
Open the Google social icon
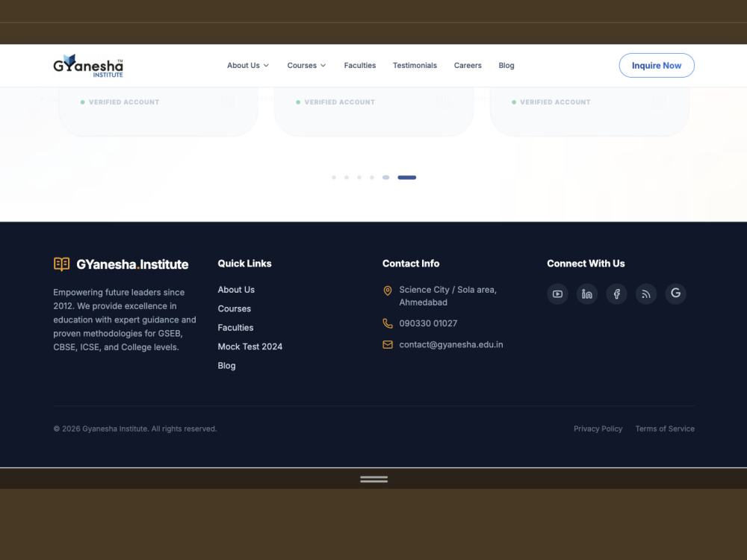675,293
